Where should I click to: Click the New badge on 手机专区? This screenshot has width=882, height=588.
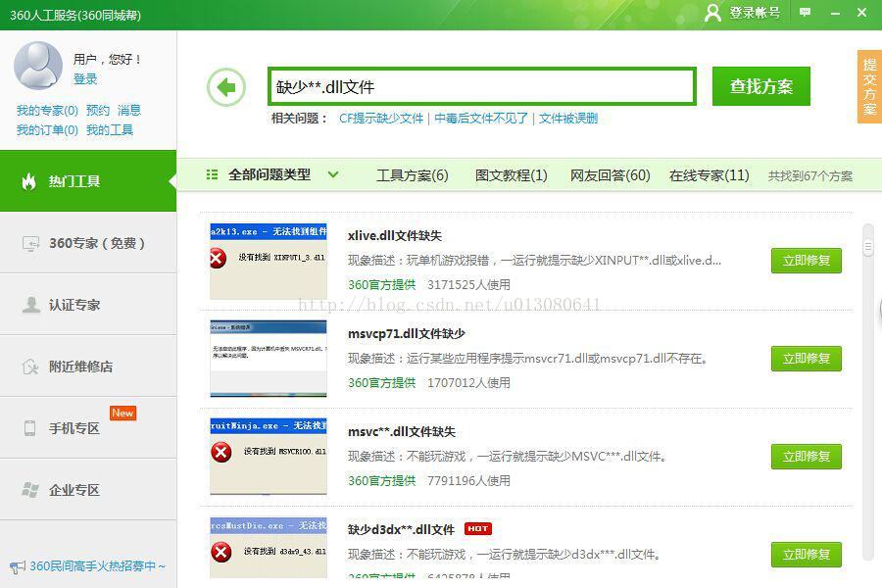pyautogui.click(x=122, y=413)
